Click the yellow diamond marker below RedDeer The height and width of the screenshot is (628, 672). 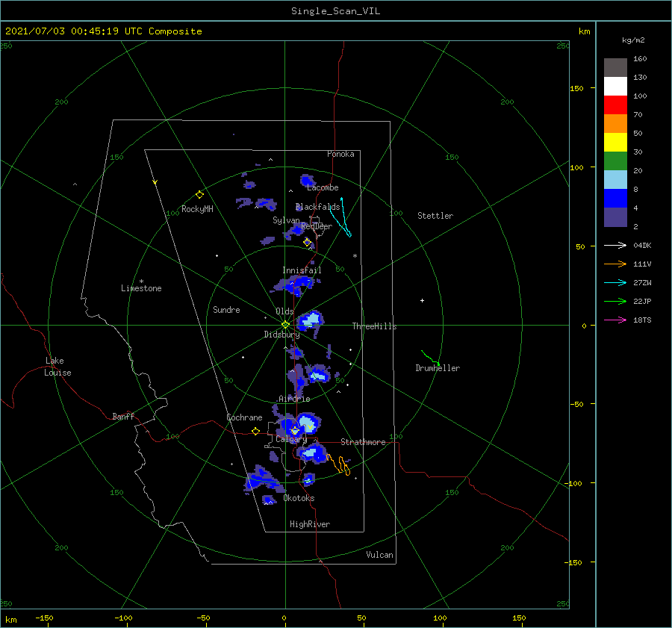[307, 242]
